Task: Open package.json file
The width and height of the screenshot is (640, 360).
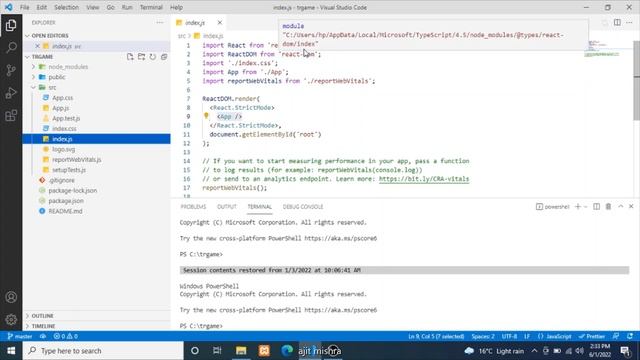Action: click(x=66, y=201)
